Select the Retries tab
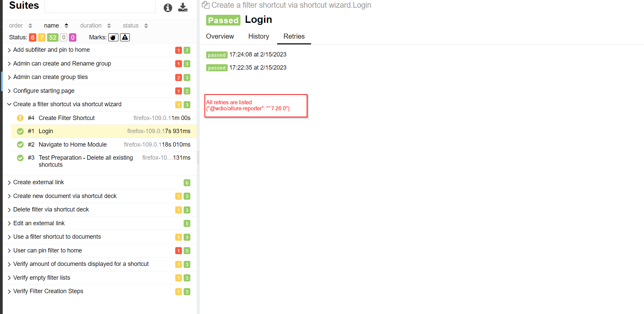The width and height of the screenshot is (644, 314). click(x=294, y=36)
